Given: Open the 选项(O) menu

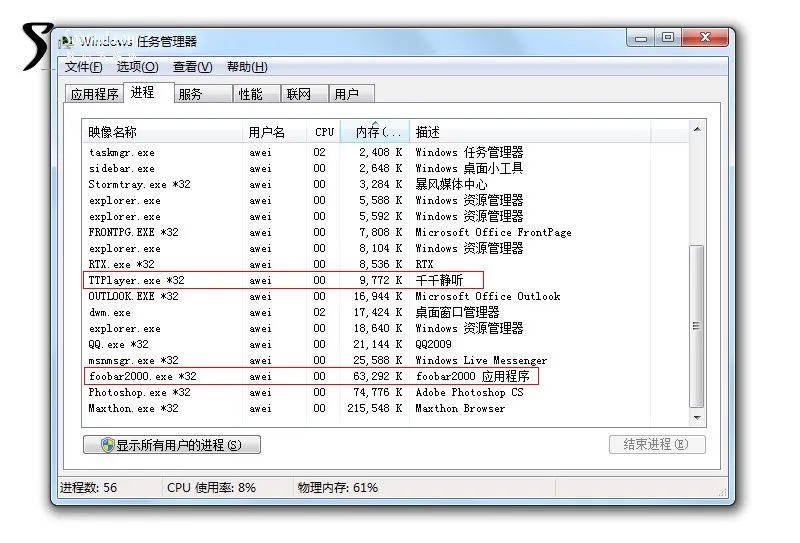Looking at the screenshot, I should coord(137,67).
